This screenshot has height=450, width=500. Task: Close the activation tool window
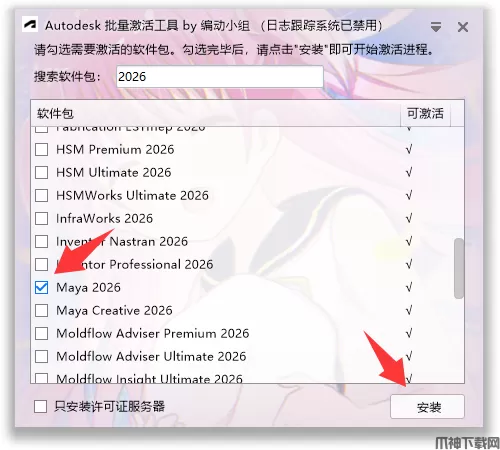(463, 27)
